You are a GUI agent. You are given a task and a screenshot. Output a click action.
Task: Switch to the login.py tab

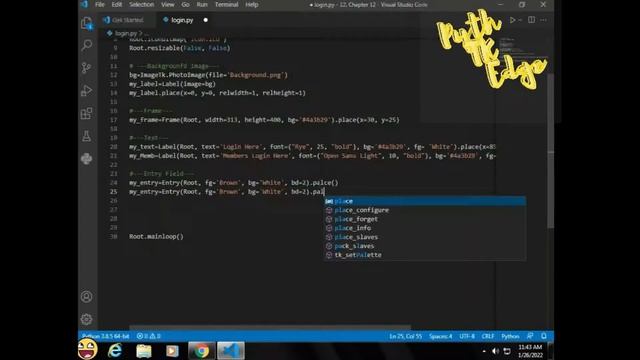tap(182, 20)
